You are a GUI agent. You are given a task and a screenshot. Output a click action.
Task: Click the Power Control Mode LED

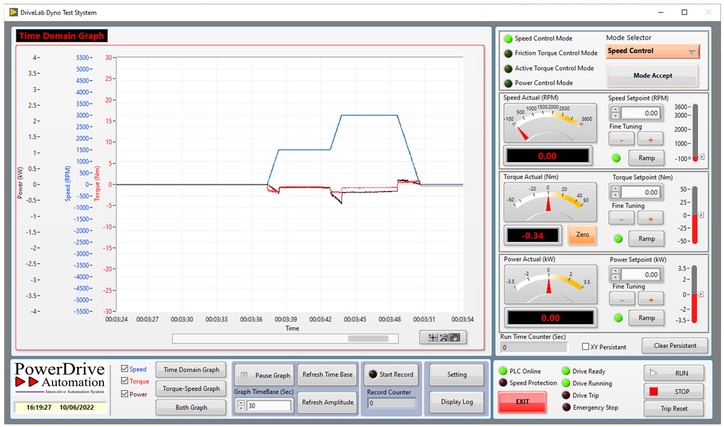[508, 84]
